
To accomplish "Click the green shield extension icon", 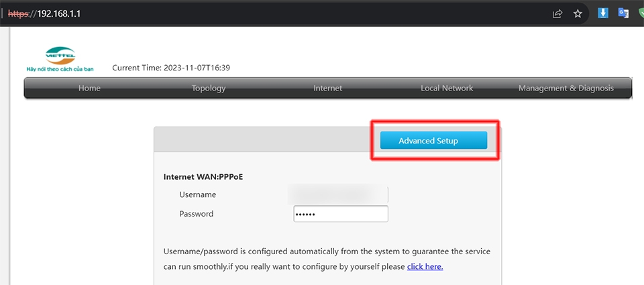I will (641, 13).
